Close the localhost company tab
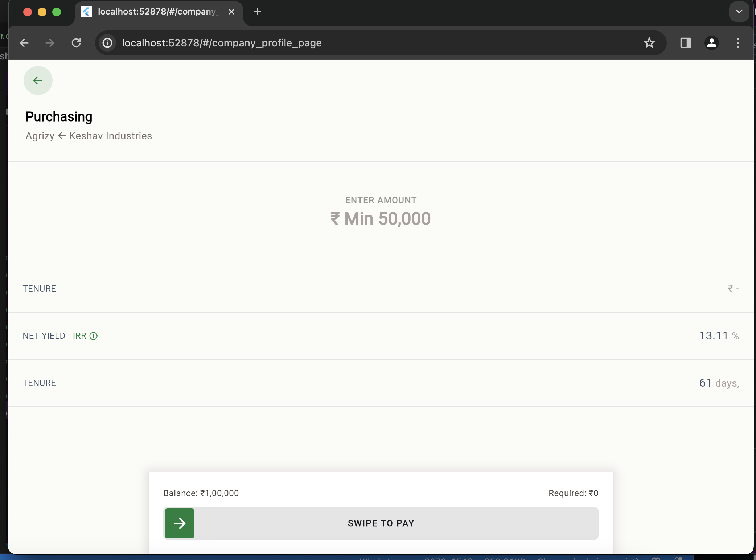This screenshot has height=560, width=756. pyautogui.click(x=231, y=12)
